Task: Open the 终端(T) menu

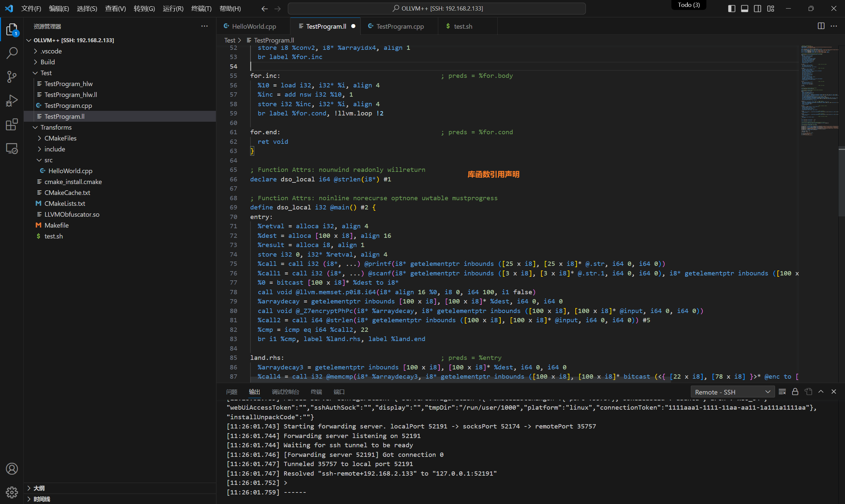Action: (x=201, y=9)
